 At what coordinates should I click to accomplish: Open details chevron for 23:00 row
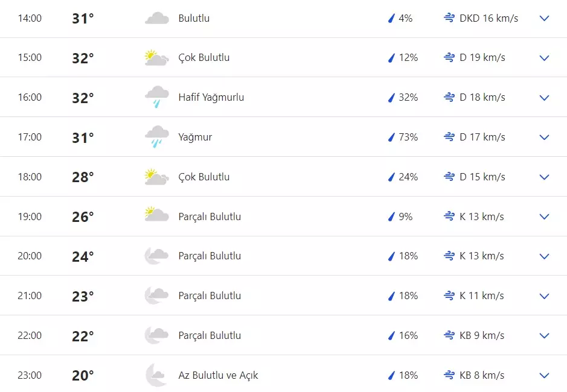click(x=544, y=375)
